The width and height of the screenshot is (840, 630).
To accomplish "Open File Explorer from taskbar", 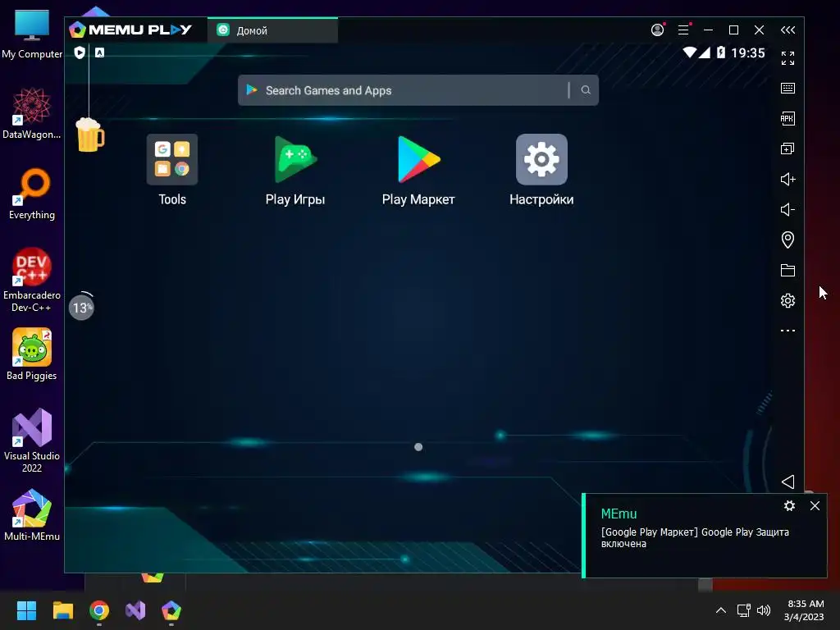I will point(62,610).
